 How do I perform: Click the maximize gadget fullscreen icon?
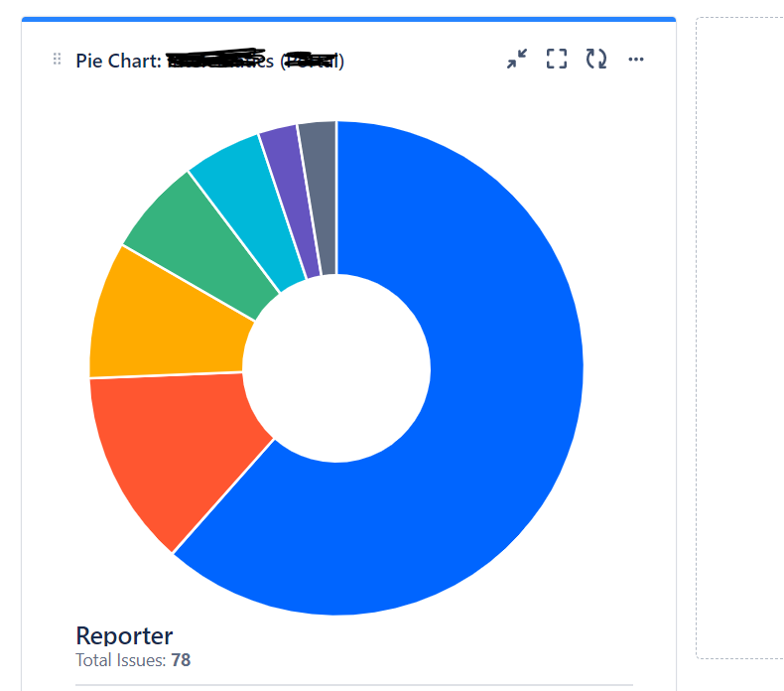(x=557, y=59)
